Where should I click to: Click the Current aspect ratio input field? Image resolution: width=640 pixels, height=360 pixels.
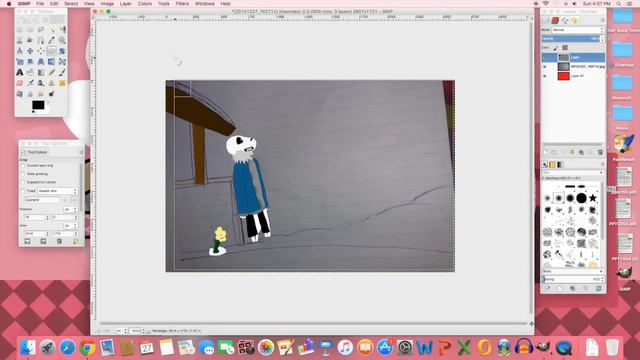(x=42, y=200)
